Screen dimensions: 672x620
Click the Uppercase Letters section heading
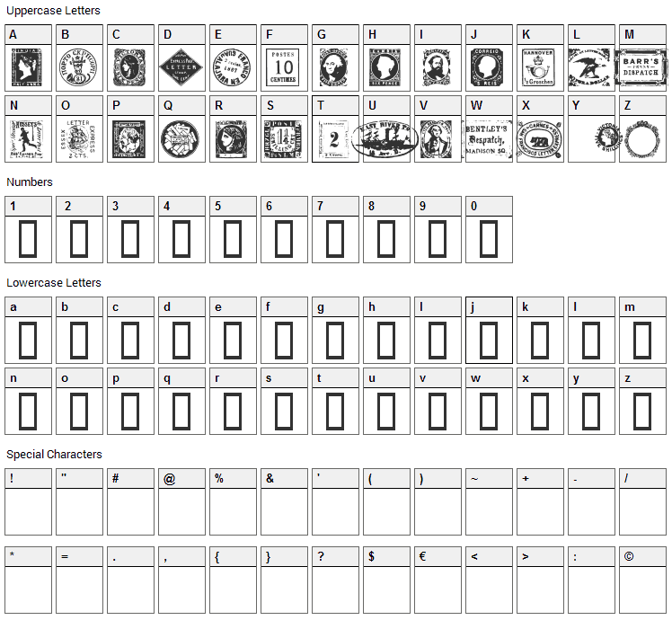click(53, 11)
